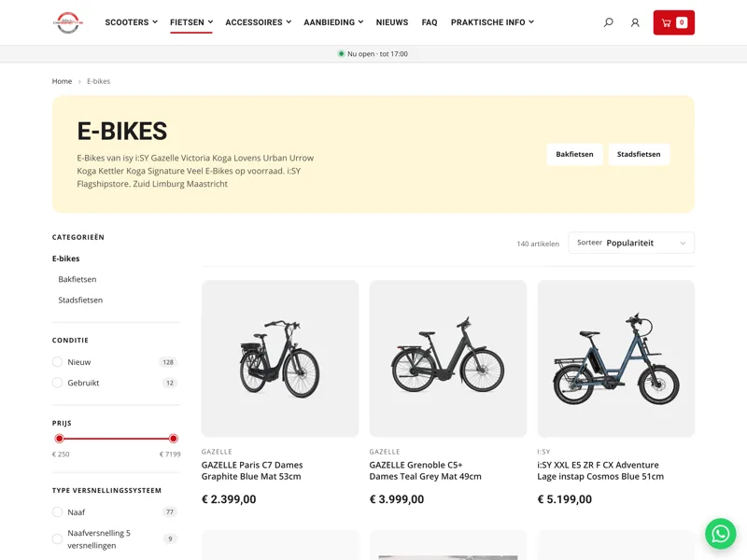The width and height of the screenshot is (747, 560).
Task: Expand the Accessoires menu
Action: tap(258, 22)
